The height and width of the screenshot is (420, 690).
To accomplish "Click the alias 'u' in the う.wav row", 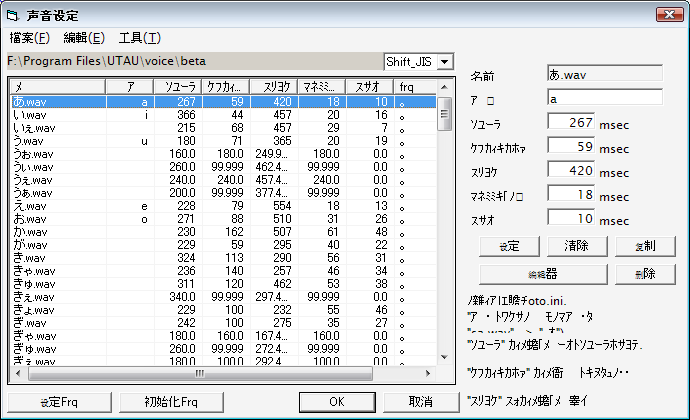I will (x=144, y=141).
